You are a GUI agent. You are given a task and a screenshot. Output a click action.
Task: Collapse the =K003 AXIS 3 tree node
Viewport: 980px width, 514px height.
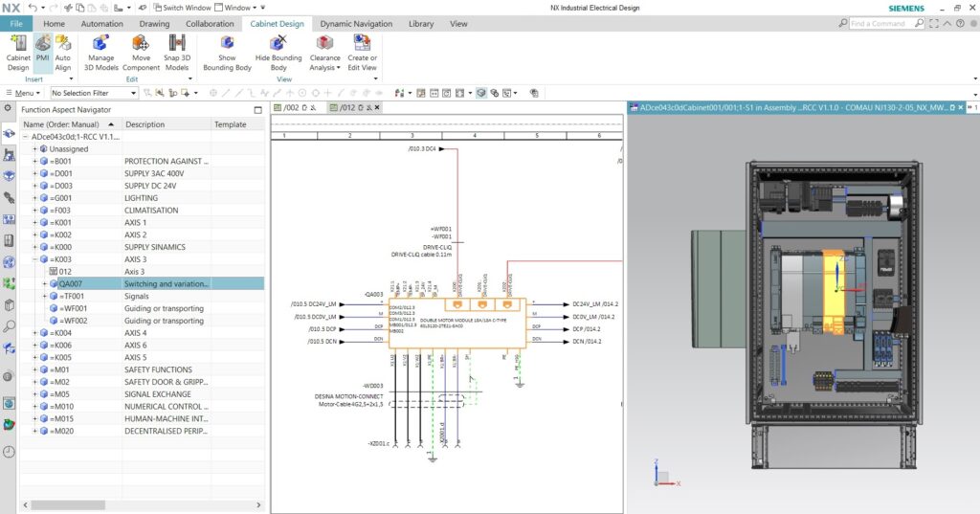tap(35, 259)
